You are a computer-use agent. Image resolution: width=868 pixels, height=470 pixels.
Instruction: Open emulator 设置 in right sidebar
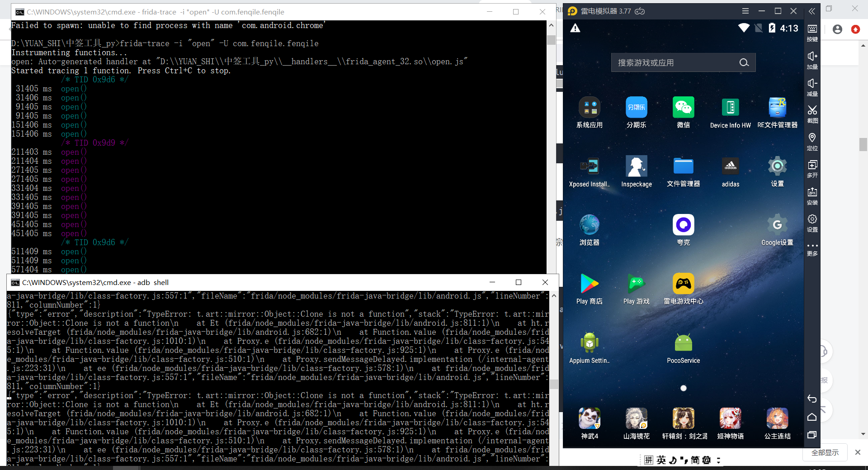[812, 223]
